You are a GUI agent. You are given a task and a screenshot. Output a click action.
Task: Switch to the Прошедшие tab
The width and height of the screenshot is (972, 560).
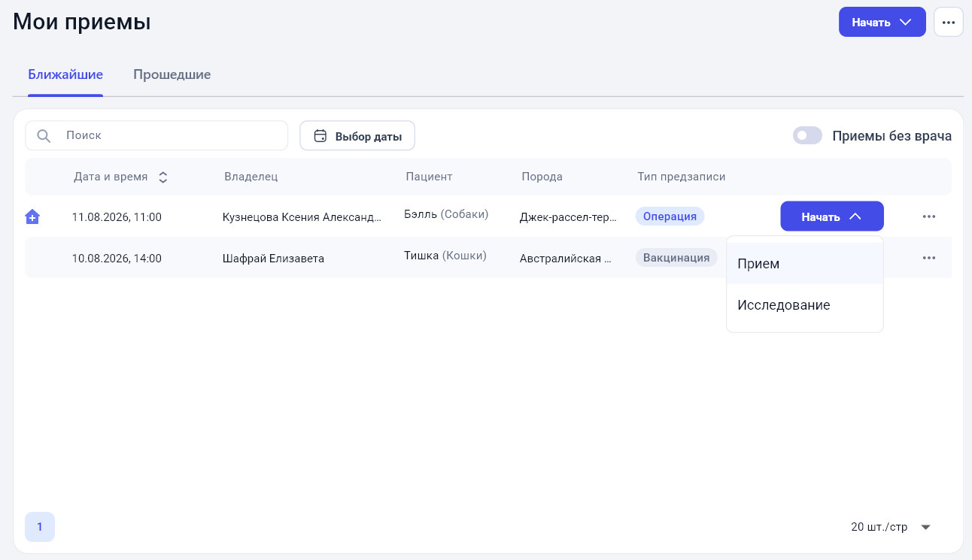(172, 74)
